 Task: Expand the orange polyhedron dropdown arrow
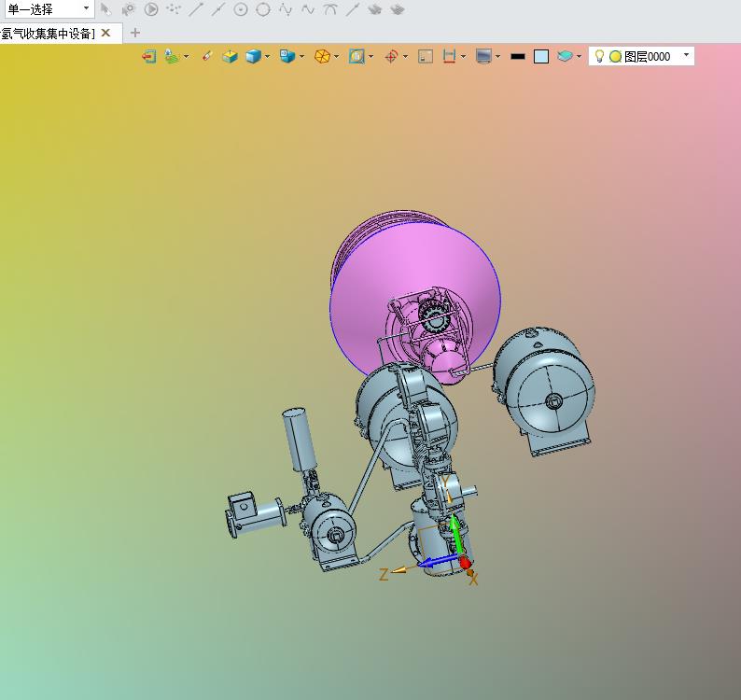pos(337,57)
